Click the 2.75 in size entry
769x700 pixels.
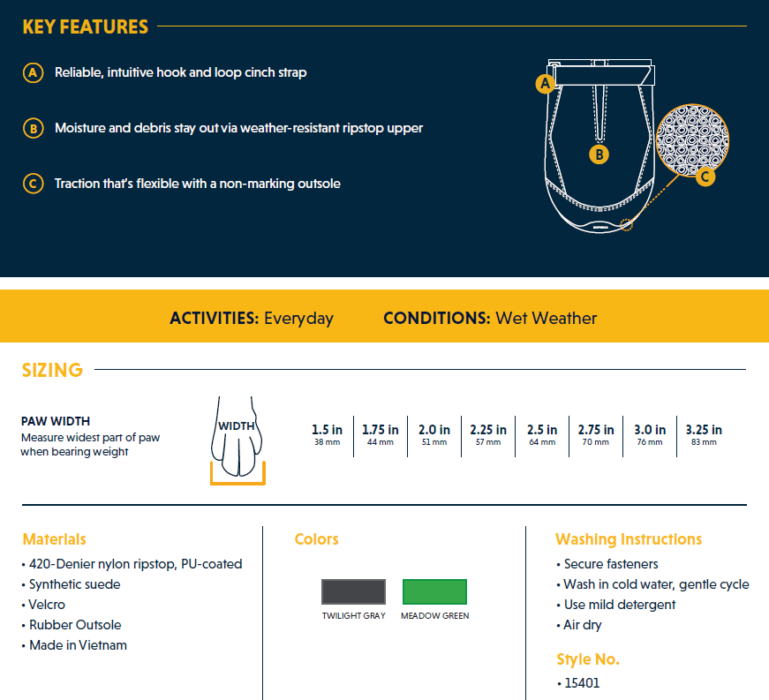point(596,435)
